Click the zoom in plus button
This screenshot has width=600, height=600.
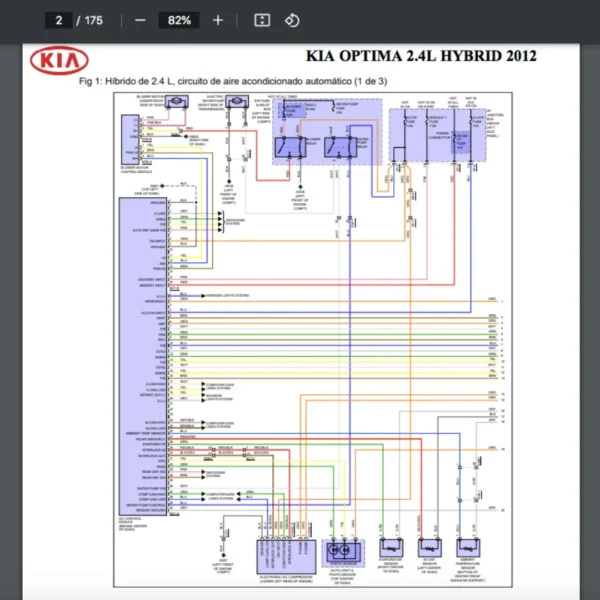click(x=218, y=20)
